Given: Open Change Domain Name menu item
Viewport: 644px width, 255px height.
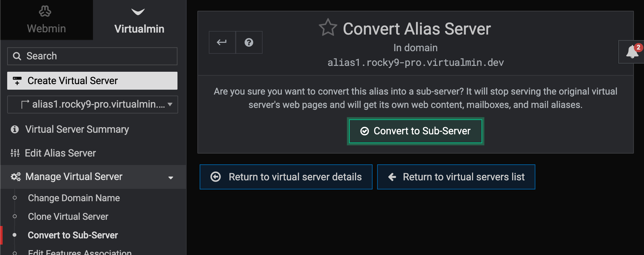Looking at the screenshot, I should click(74, 198).
